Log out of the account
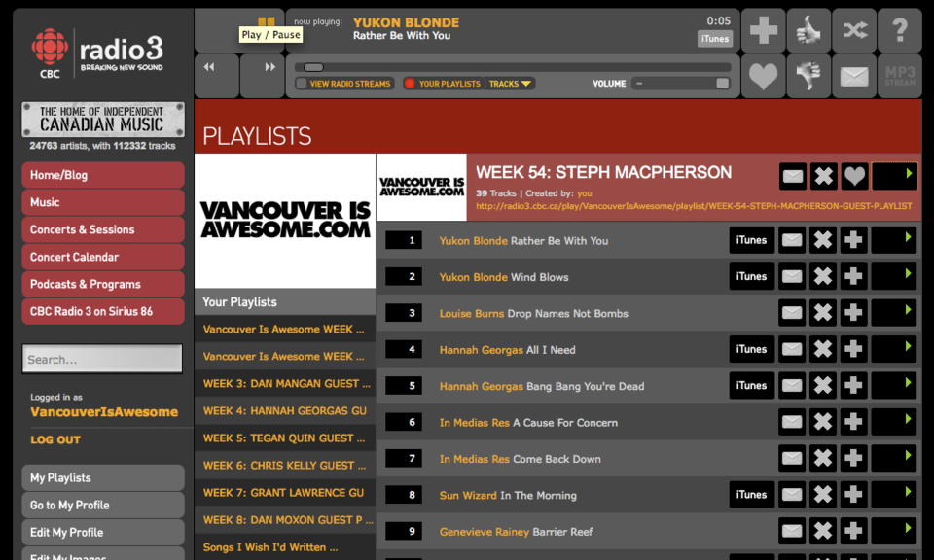The height and width of the screenshot is (560, 934). [x=55, y=439]
